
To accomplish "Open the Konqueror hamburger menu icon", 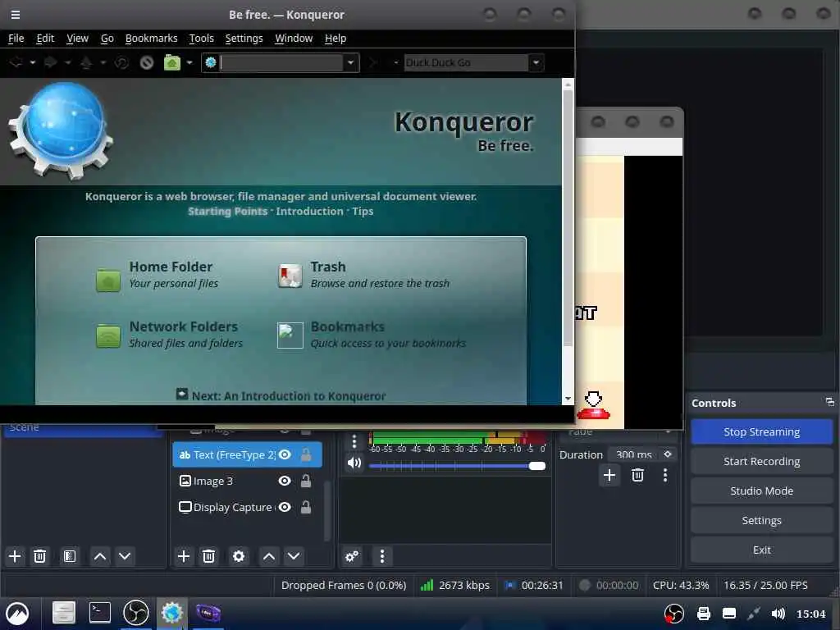I will pyautogui.click(x=16, y=15).
